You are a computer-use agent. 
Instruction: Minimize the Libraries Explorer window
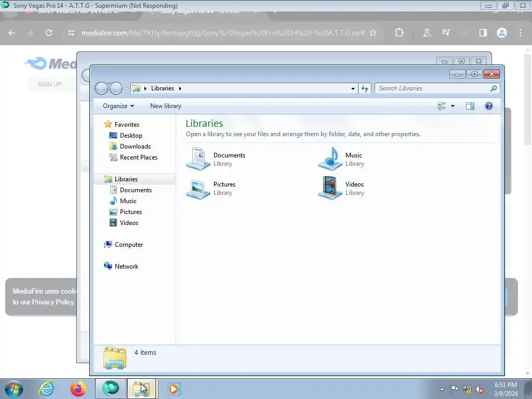[x=457, y=74]
